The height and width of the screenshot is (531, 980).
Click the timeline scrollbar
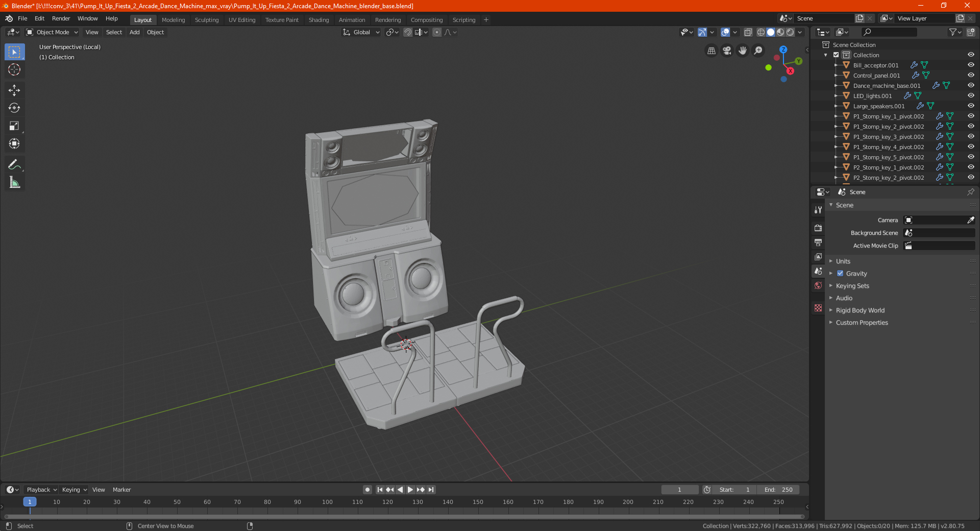click(403, 517)
